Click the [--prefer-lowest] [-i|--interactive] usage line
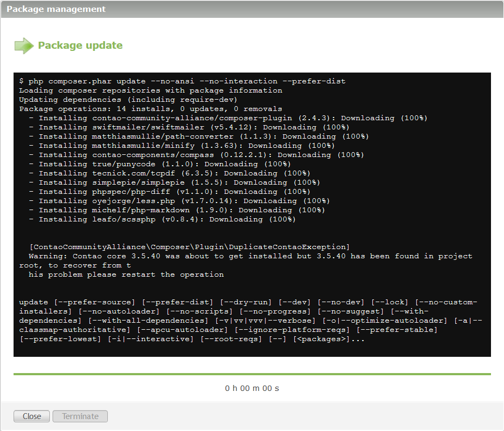Image resolution: width=504 pixels, height=431 pixels. (x=192, y=339)
